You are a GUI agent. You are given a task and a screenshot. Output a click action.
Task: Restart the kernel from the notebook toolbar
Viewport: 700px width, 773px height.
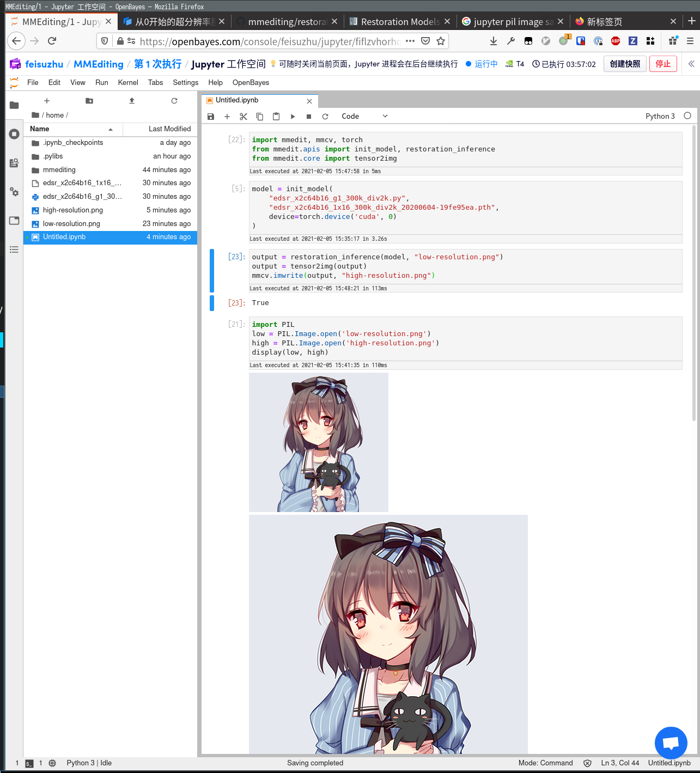325,117
